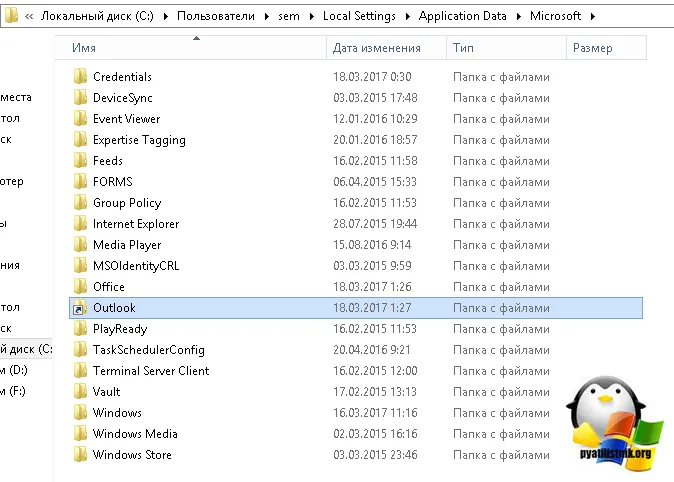The image size is (674, 482).
Task: Select the DeviceSync folder name
Action: click(123, 98)
